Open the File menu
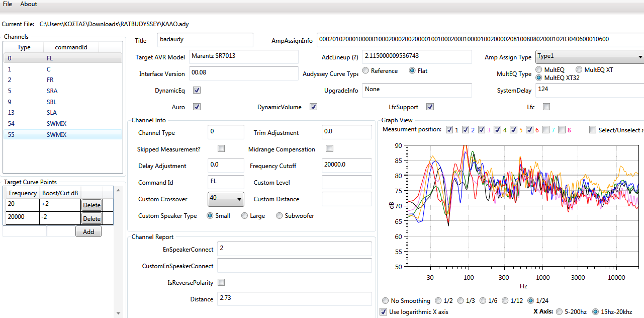This screenshot has height=318, width=644. click(8, 4)
